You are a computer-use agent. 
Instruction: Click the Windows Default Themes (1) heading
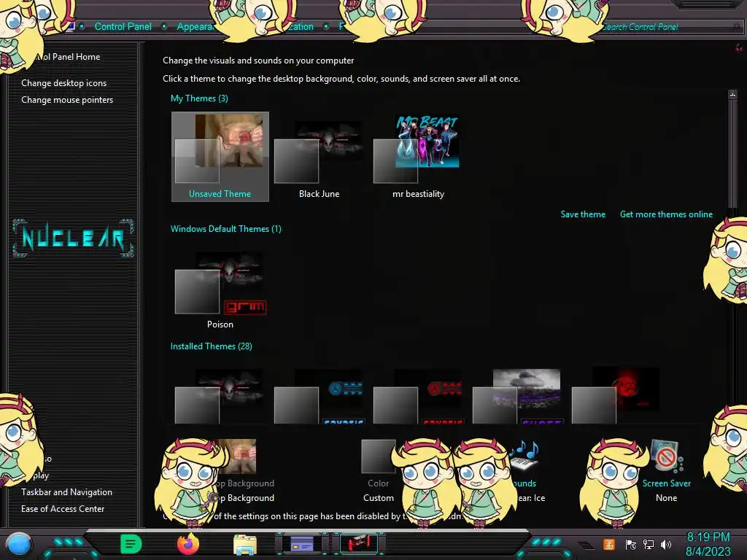226,228
